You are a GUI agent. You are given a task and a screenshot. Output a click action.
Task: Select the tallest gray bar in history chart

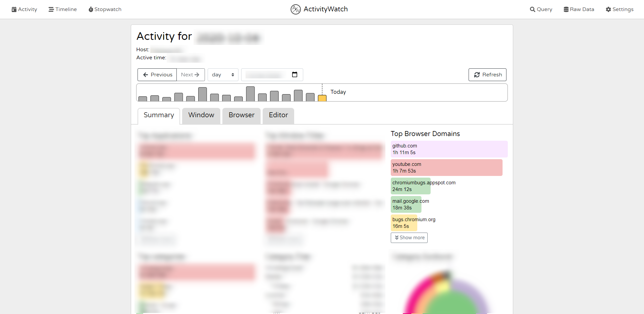pos(250,94)
